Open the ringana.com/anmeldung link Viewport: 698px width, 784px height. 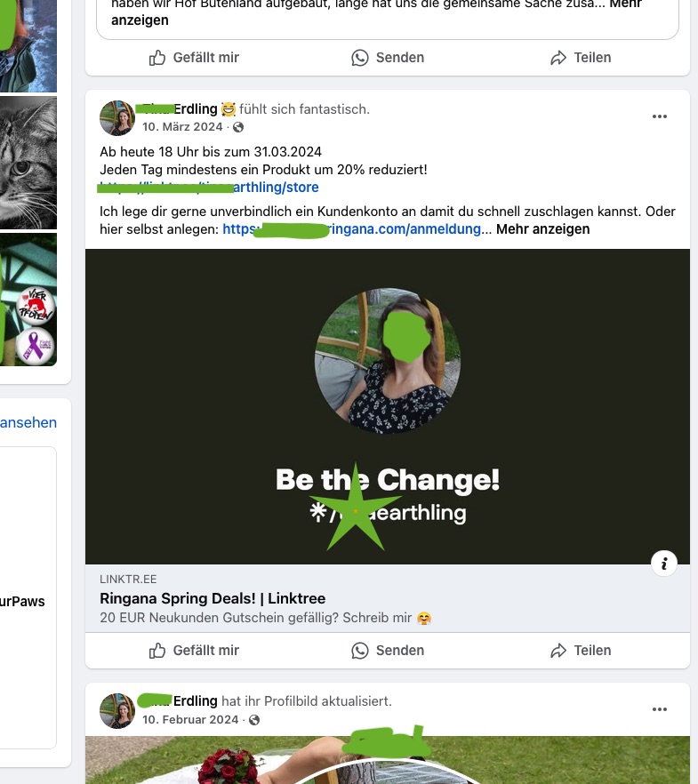351,229
